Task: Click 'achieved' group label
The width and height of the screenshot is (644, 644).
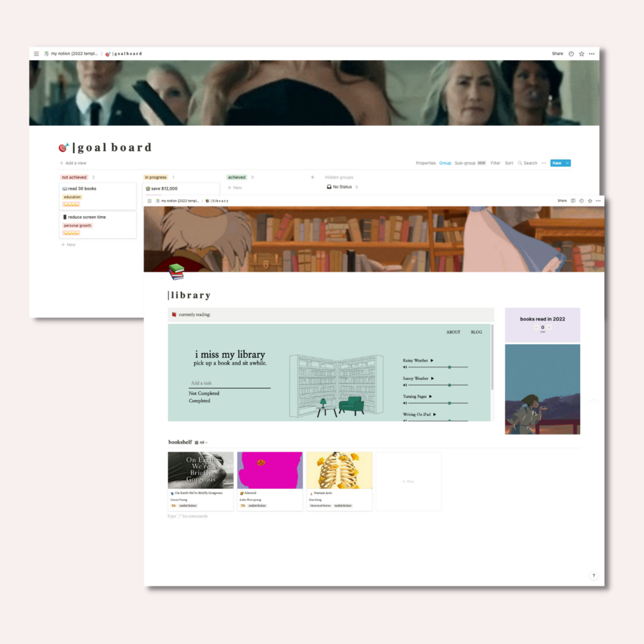Action: 236,178
